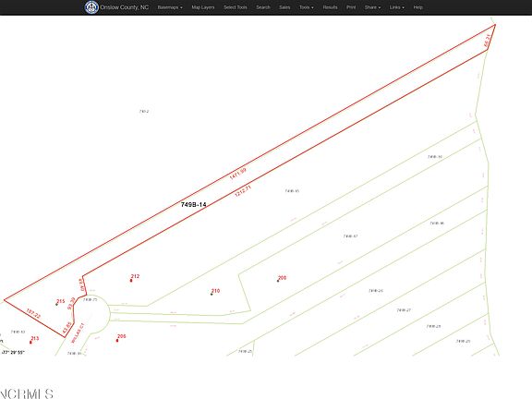Select address point 212 marker
532x399 pixels.
click(x=131, y=280)
